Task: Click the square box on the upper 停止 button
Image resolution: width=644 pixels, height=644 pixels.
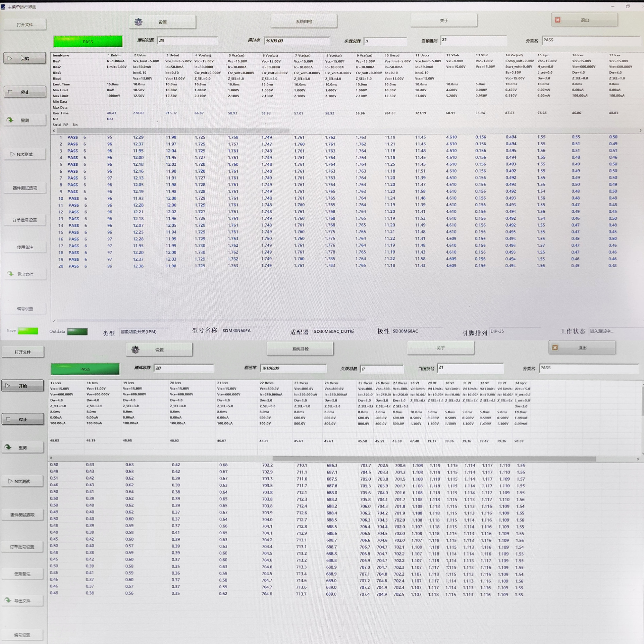Action: (10, 92)
